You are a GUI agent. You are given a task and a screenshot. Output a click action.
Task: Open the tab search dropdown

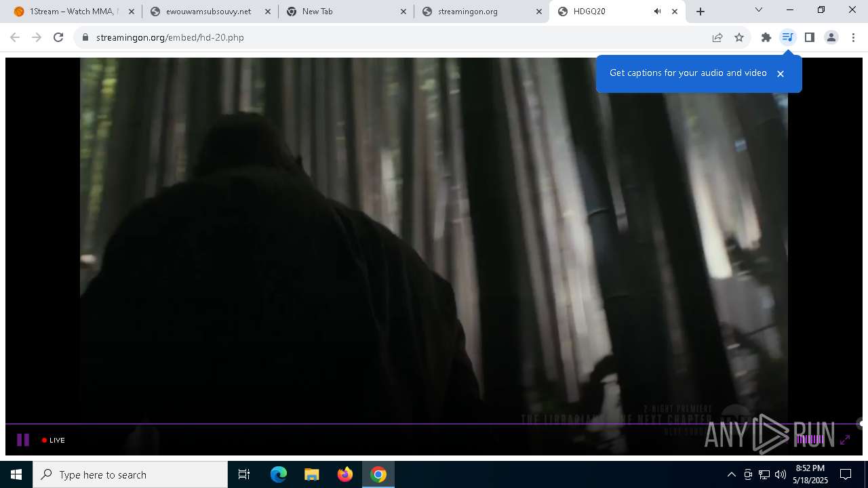(759, 9)
